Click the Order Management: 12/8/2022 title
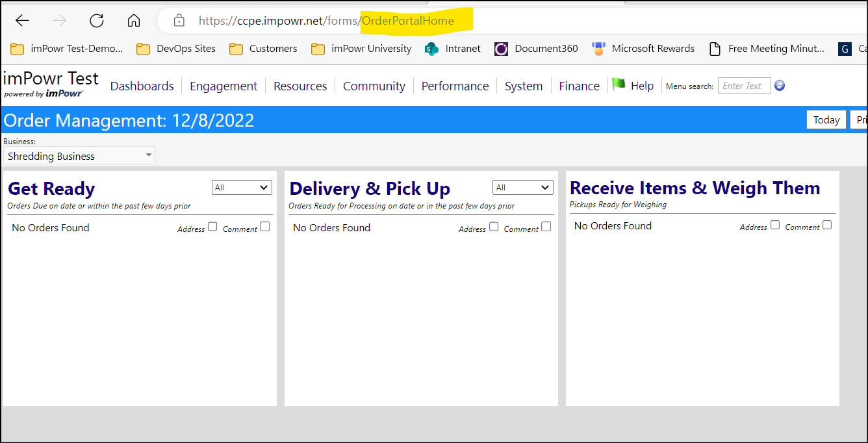 click(129, 120)
